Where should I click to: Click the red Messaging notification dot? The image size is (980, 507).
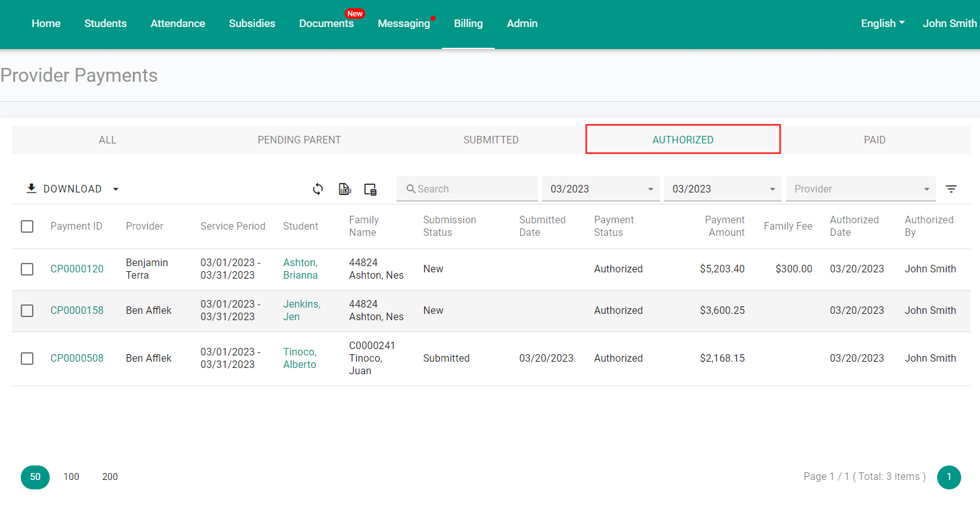433,18
